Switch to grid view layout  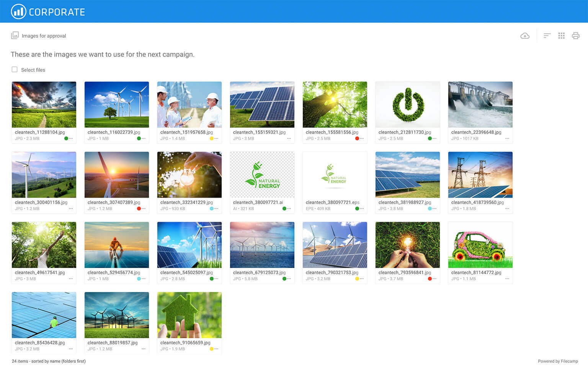pyautogui.click(x=561, y=36)
